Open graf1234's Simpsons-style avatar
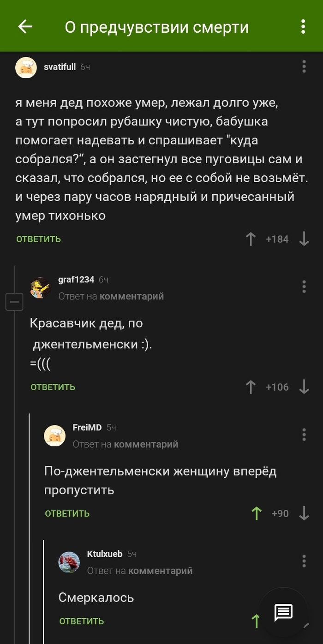The height and width of the screenshot is (644, 323). coord(41,286)
